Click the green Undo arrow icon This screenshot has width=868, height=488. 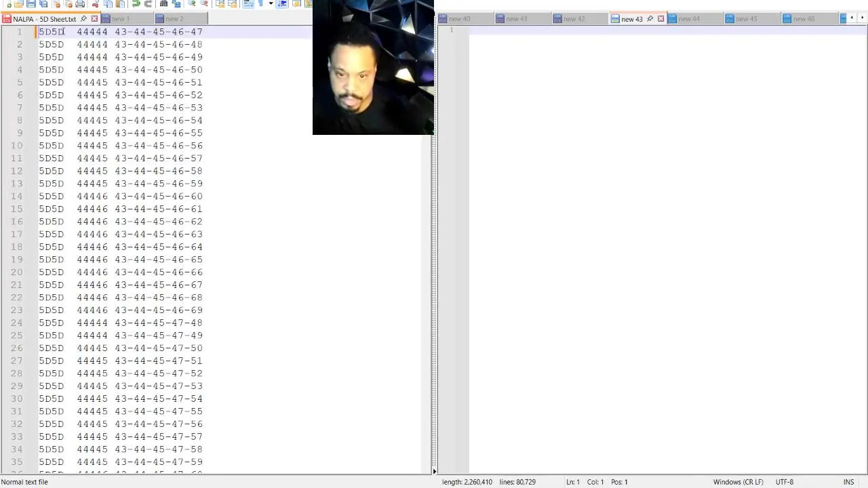[136, 3]
